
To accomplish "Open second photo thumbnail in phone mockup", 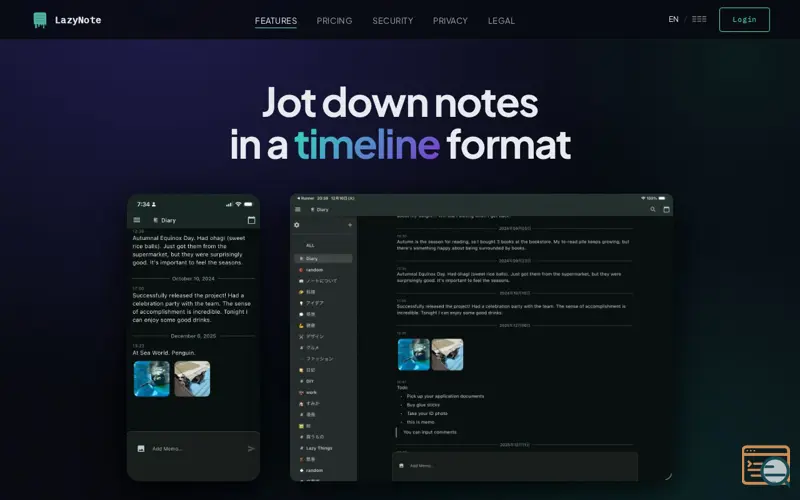I will 192,379.
